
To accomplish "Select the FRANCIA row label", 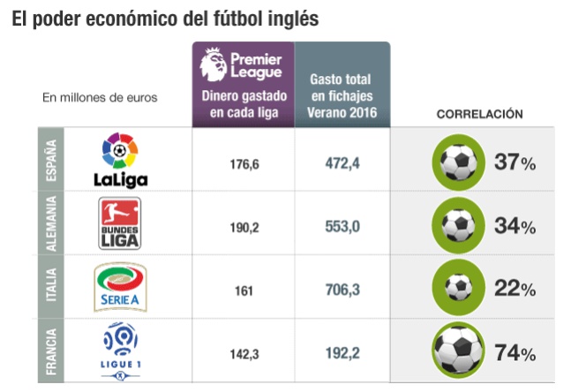I will tap(51, 351).
